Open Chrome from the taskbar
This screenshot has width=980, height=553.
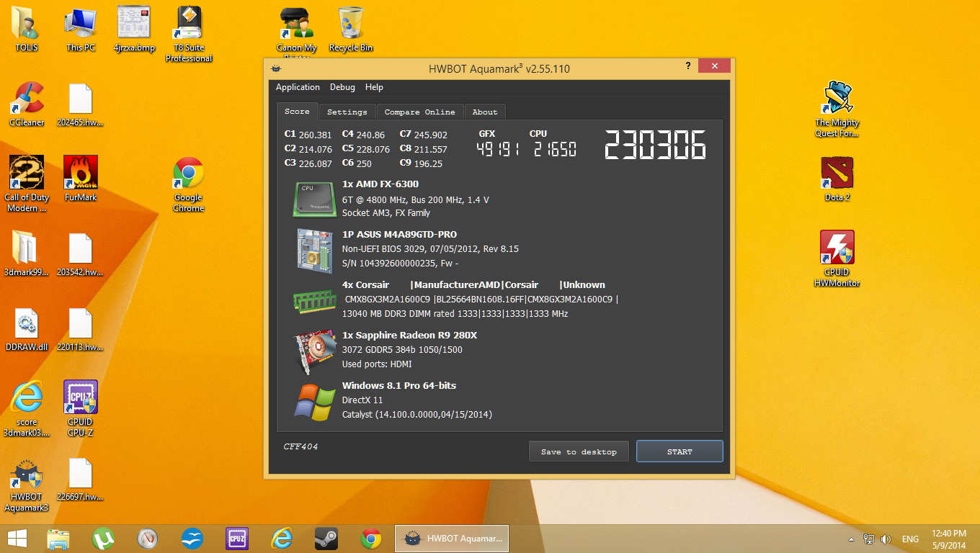coord(371,539)
